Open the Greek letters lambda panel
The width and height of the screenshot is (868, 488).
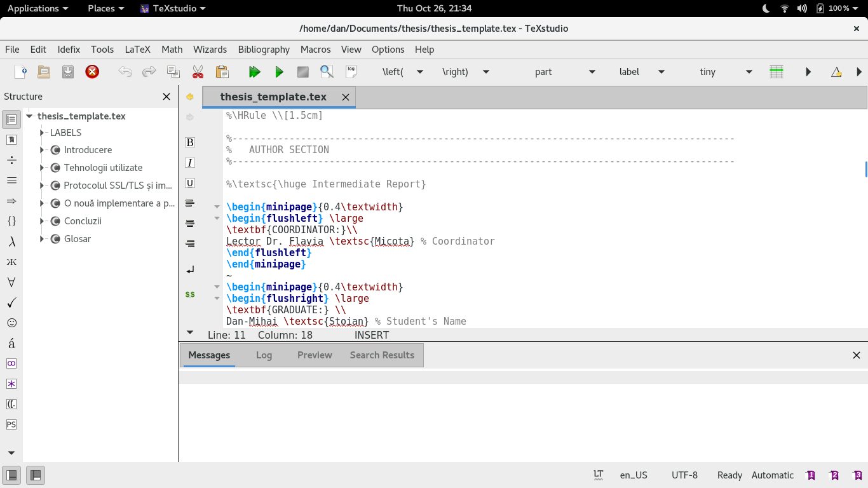click(x=11, y=241)
